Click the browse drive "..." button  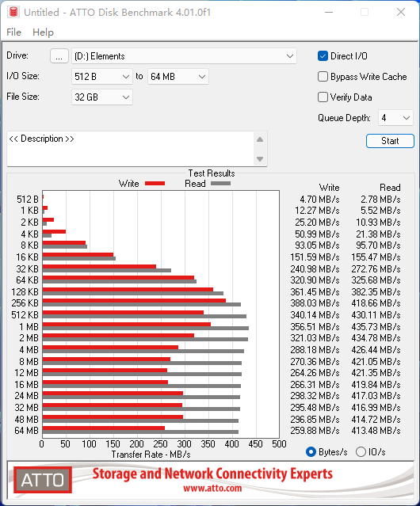pos(59,56)
